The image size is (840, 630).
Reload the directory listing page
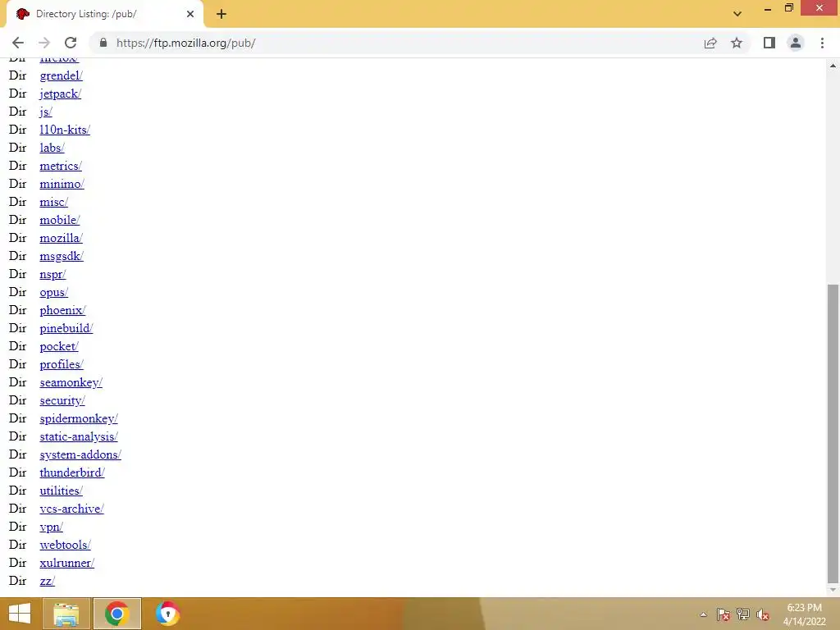71,43
